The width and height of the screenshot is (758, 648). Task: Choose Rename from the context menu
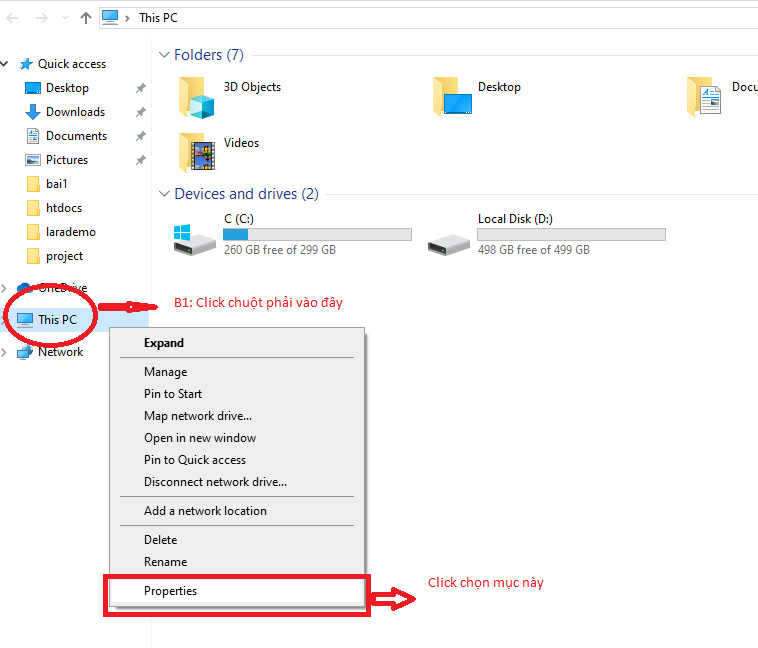(237, 562)
